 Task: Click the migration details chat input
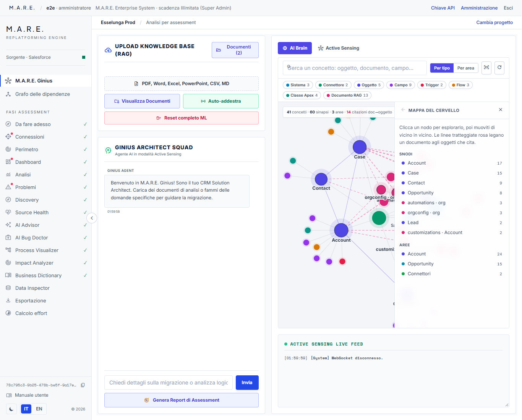tap(169, 383)
